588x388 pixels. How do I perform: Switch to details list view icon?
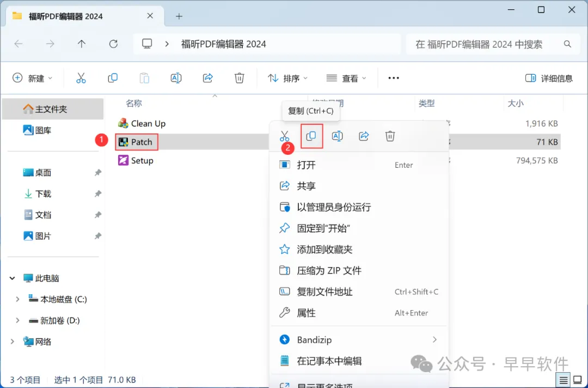563,380
